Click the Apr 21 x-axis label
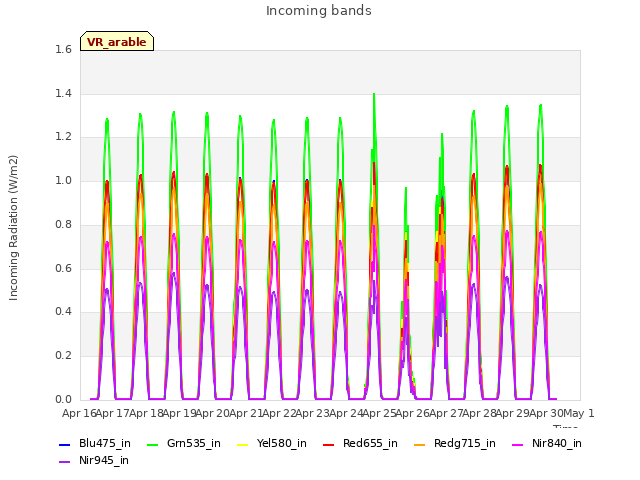Image resolution: width=640 pixels, height=480 pixels. (246, 413)
